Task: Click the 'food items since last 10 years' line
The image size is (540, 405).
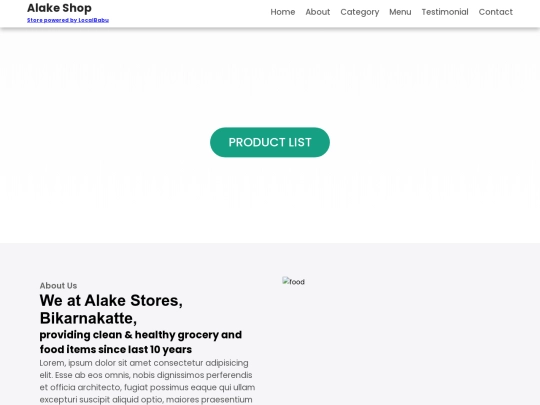Action: tap(116, 349)
